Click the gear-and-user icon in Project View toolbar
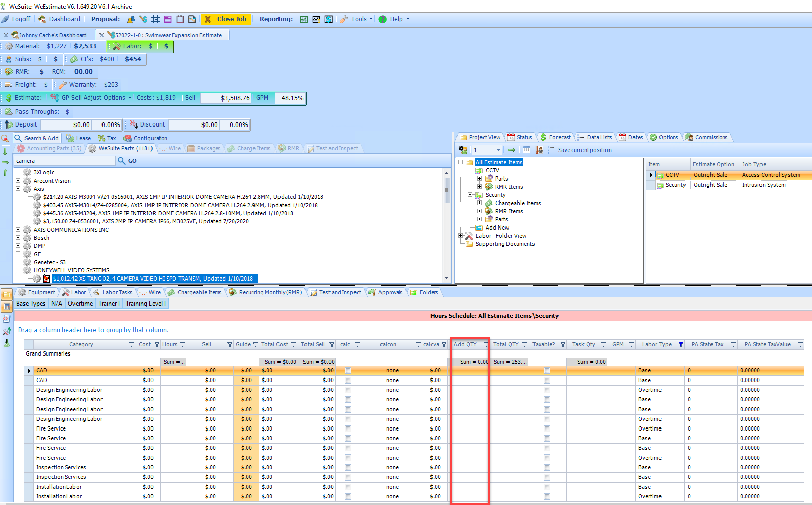This screenshot has height=505, width=812. (x=463, y=150)
